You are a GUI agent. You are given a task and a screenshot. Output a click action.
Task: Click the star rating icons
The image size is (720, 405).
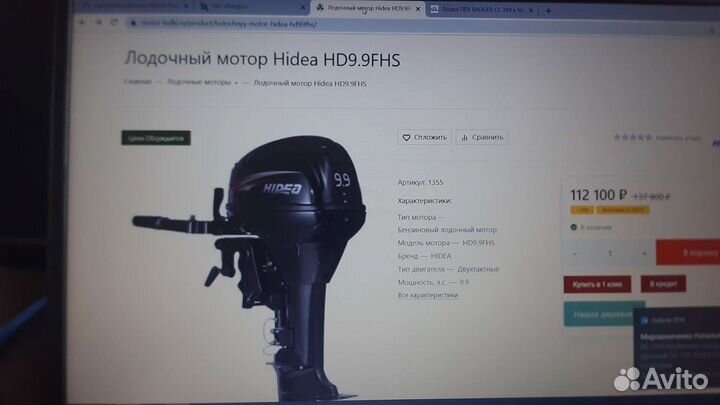pos(632,137)
